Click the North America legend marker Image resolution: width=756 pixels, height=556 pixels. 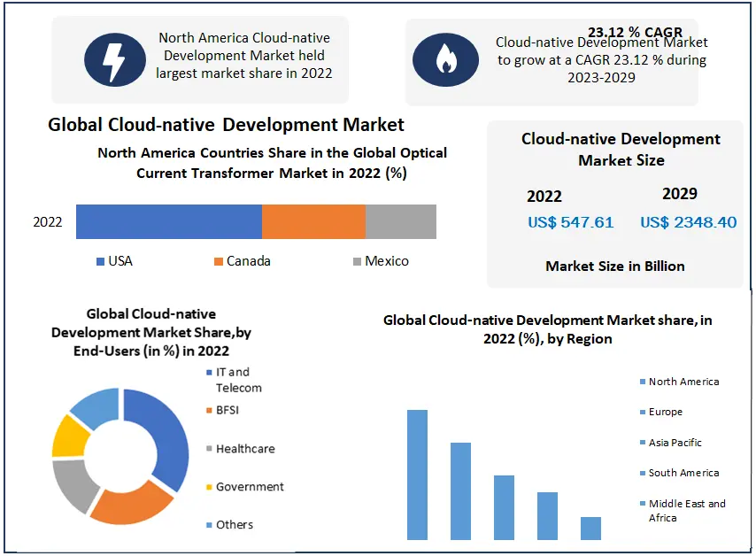[642, 382]
